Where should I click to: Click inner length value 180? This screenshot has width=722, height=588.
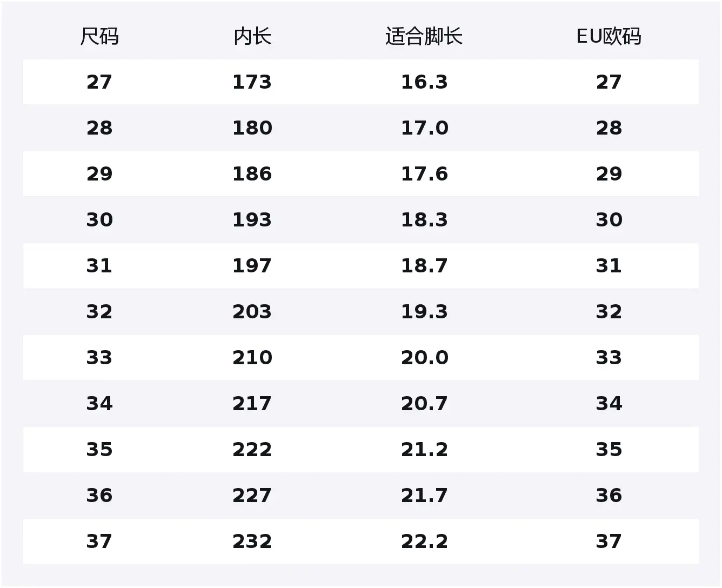(x=252, y=128)
